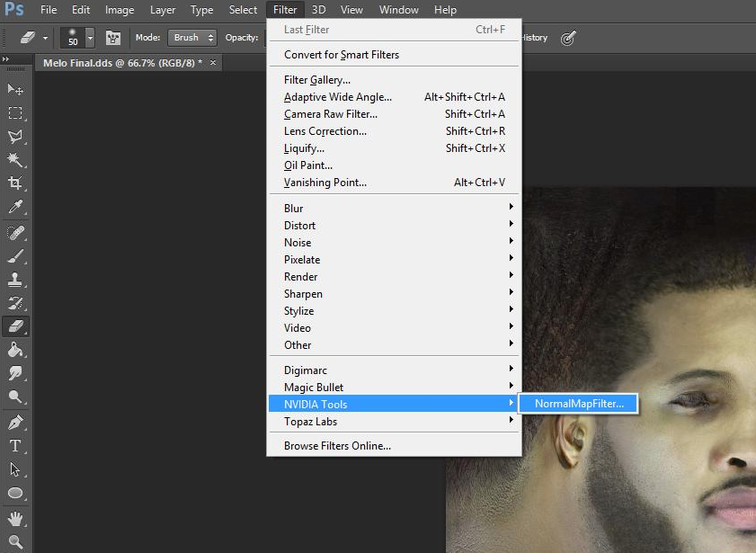The image size is (756, 553).
Task: Close the open Filter menu
Action: pyautogui.click(x=285, y=10)
